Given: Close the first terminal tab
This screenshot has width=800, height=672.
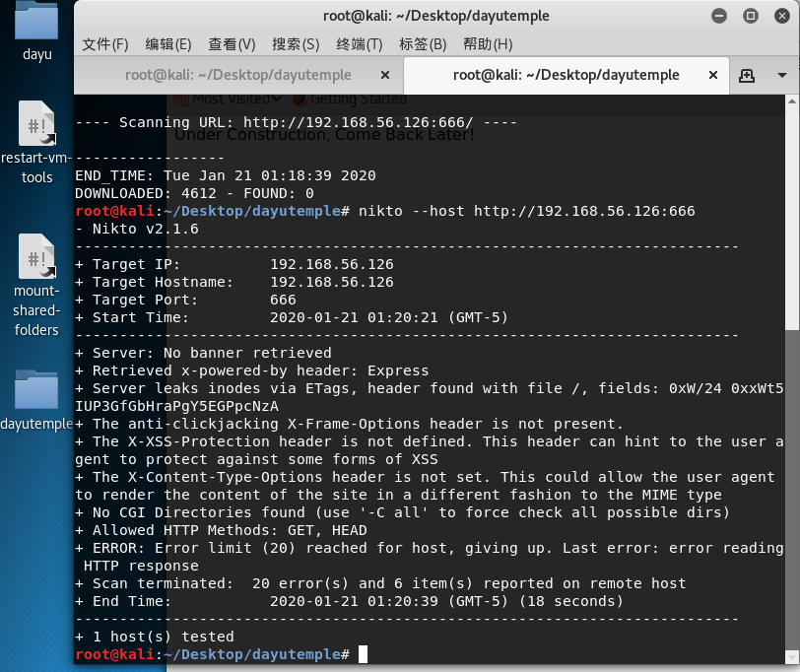Looking at the screenshot, I should pos(384,75).
